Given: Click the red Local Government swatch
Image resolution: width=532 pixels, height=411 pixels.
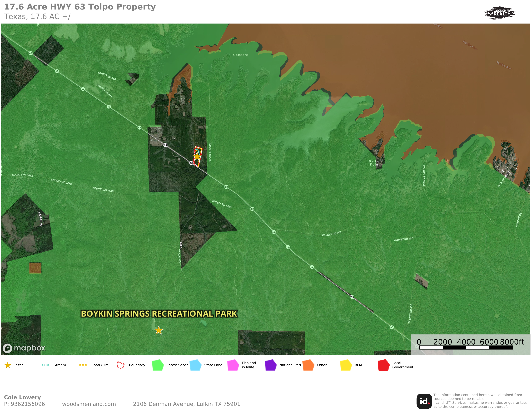Looking at the screenshot, I should 383,365.
